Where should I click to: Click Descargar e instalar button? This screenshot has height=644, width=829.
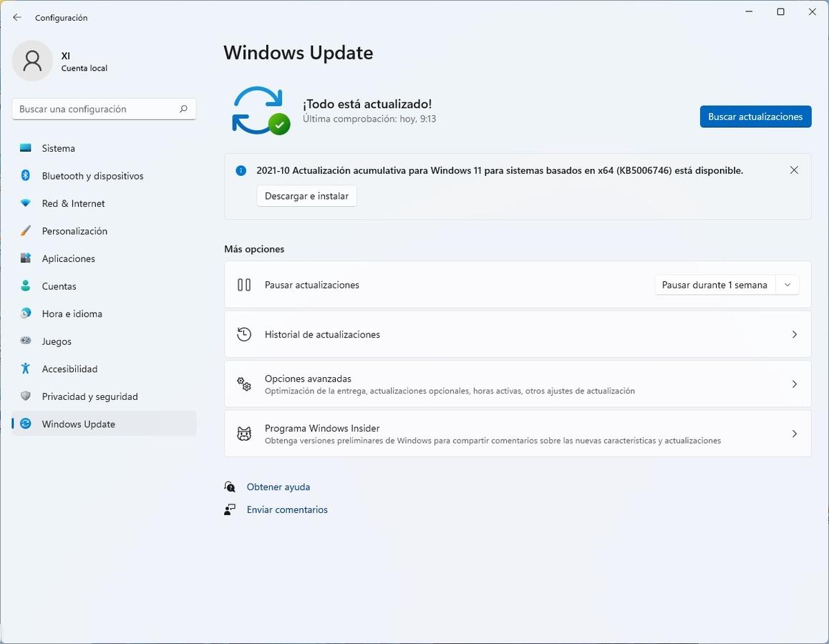pos(306,195)
